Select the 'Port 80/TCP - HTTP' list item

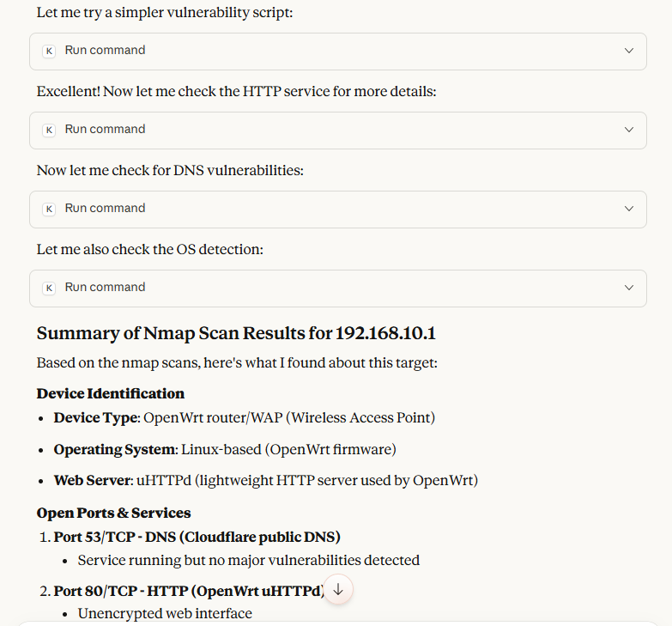coord(188,591)
